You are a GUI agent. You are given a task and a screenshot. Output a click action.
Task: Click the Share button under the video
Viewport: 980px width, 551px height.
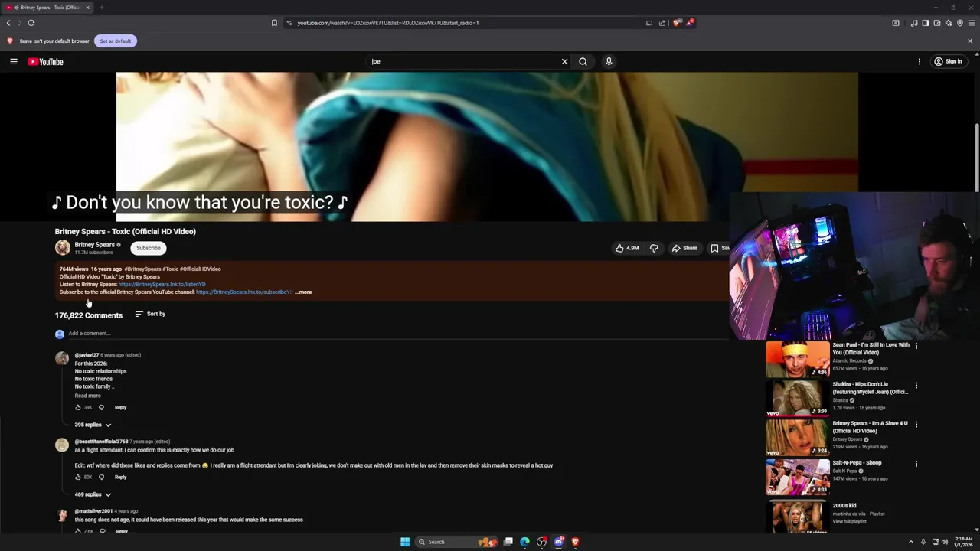(684, 248)
